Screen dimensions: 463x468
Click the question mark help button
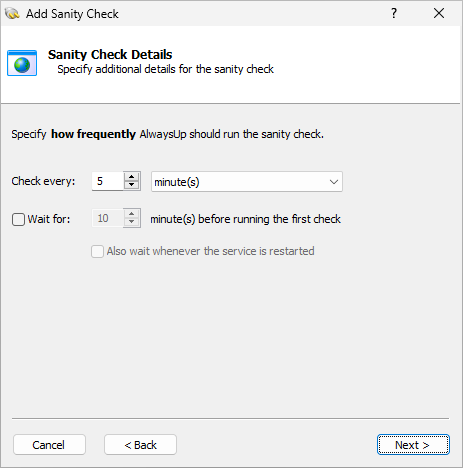(x=394, y=13)
